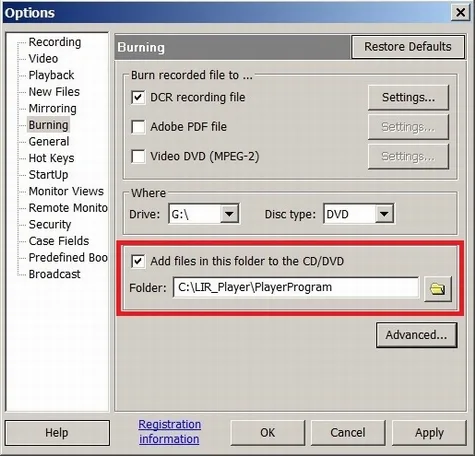
Task: Click the folder browse icon
Action: click(x=438, y=288)
